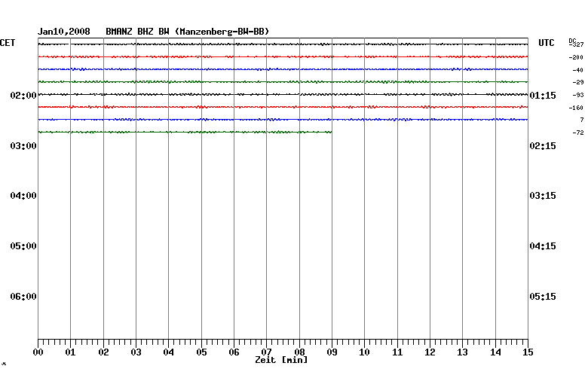The image size is (588, 372).
Task: Click the 03:15 UTC time label
Action: (x=543, y=196)
